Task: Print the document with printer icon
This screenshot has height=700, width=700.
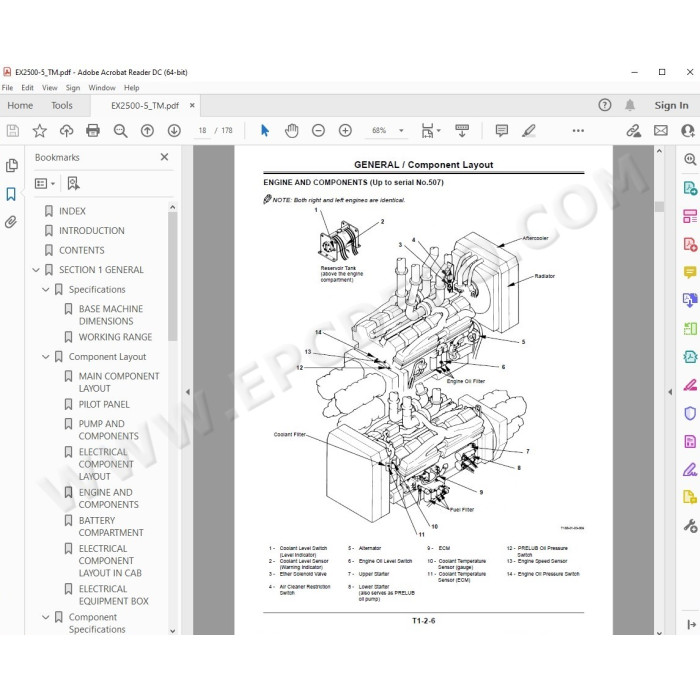Action: 93,131
